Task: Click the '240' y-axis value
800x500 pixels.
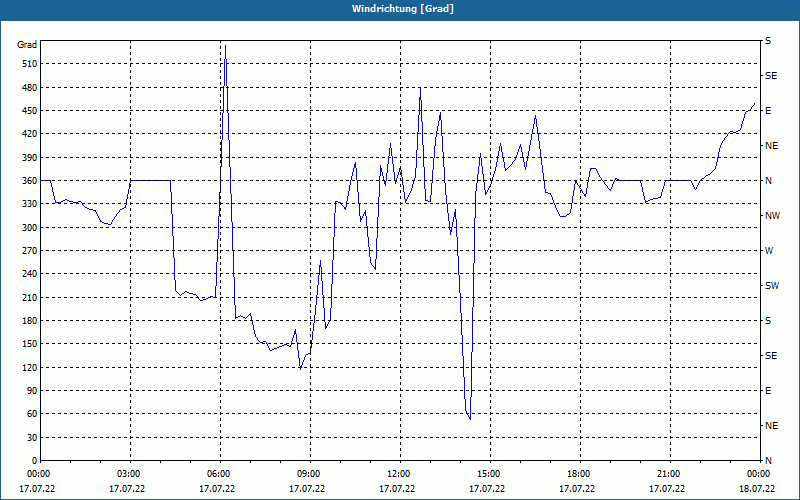Action: pos(30,274)
